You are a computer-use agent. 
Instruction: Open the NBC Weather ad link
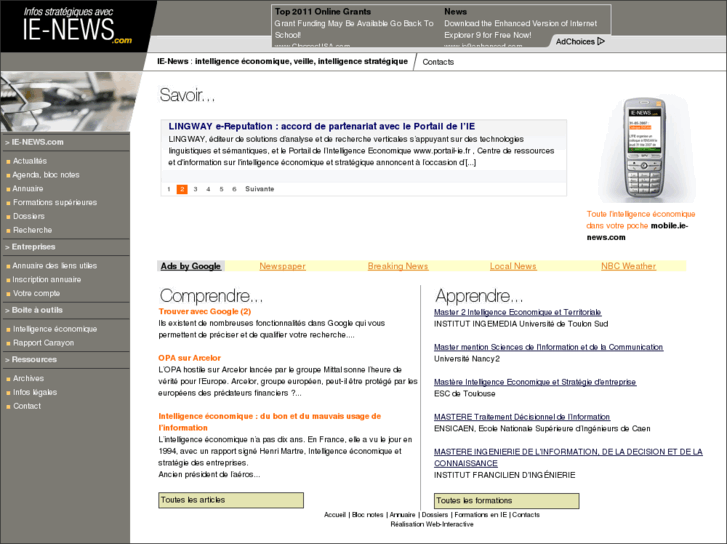click(x=628, y=266)
